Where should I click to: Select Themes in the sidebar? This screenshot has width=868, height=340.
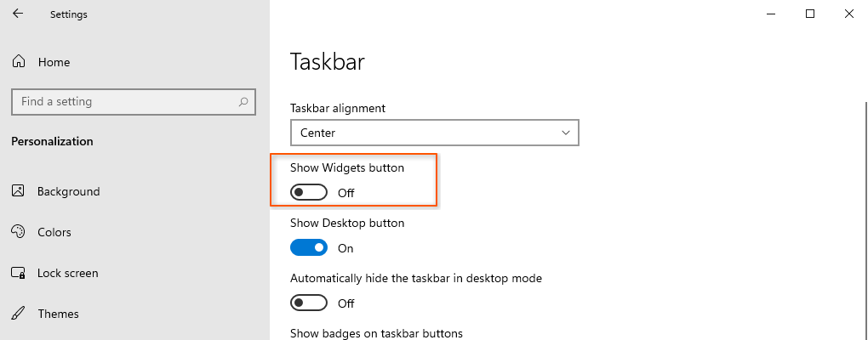pyautogui.click(x=58, y=314)
